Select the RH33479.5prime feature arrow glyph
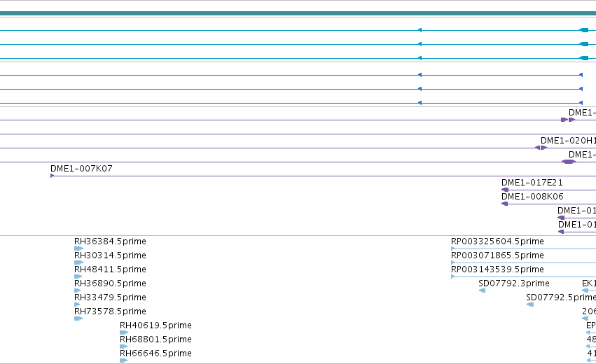Viewport: 596px width, 364px height. (77, 304)
